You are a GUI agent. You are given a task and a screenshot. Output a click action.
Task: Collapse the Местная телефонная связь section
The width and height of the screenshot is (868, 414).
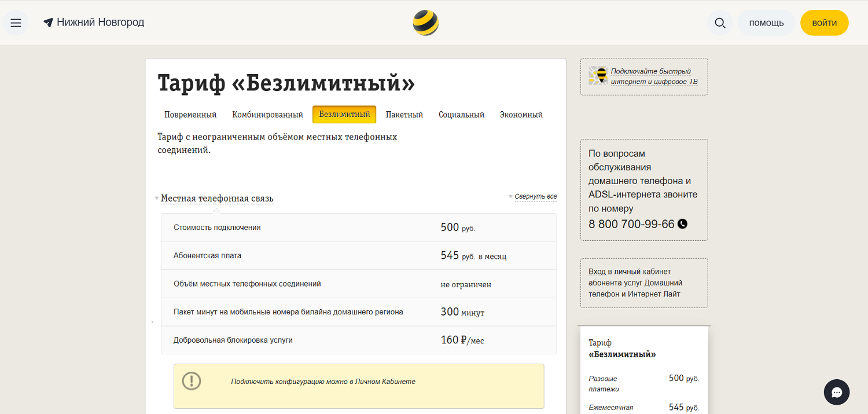coord(216,199)
